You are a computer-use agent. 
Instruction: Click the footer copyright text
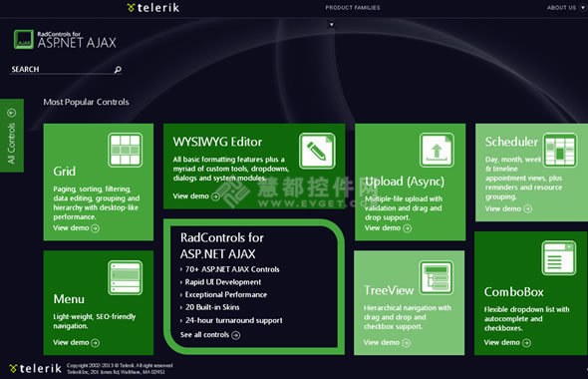[120, 368]
